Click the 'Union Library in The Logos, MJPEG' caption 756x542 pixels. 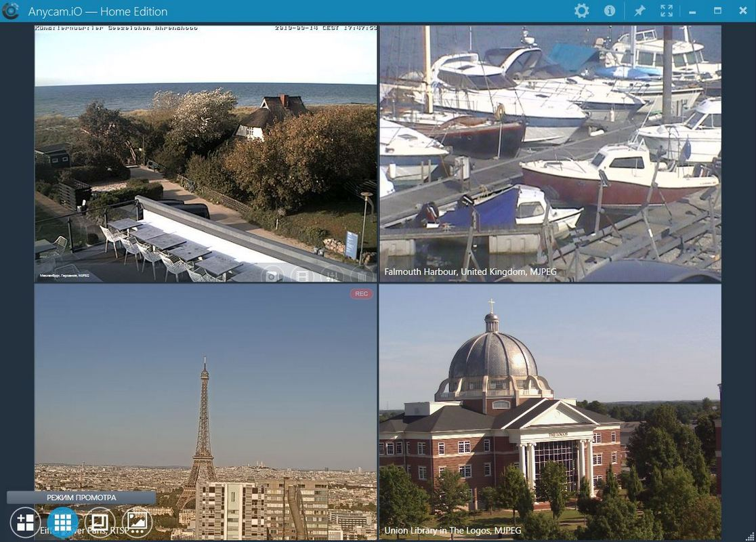[453, 530]
